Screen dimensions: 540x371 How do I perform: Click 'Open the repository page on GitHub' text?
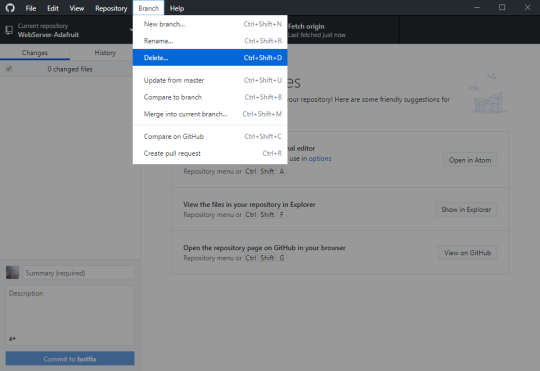click(264, 248)
